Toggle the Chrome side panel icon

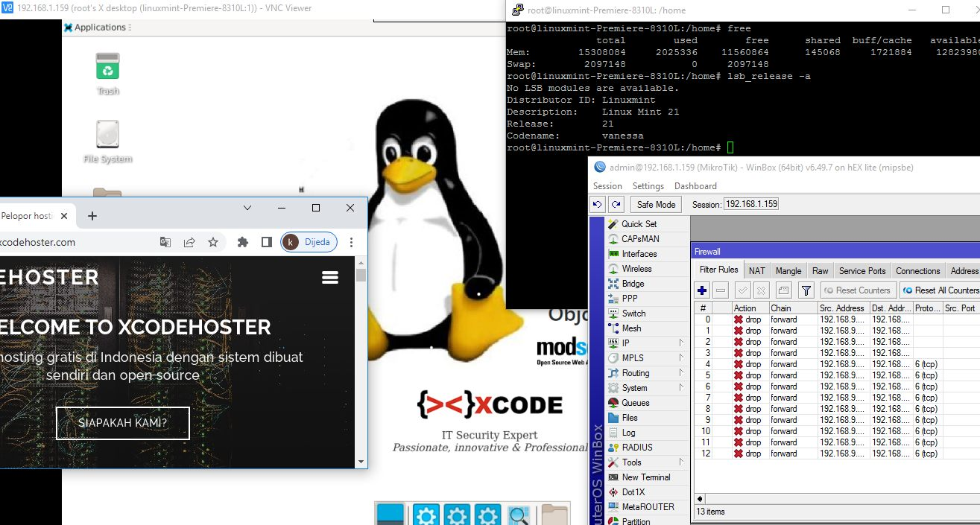[266, 242]
